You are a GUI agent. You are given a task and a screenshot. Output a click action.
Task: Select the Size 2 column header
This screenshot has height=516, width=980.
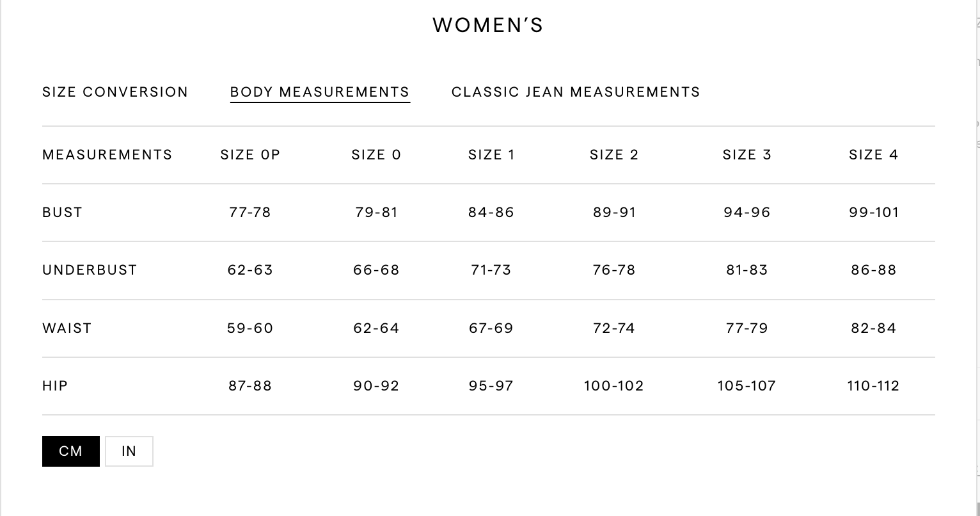click(x=614, y=155)
